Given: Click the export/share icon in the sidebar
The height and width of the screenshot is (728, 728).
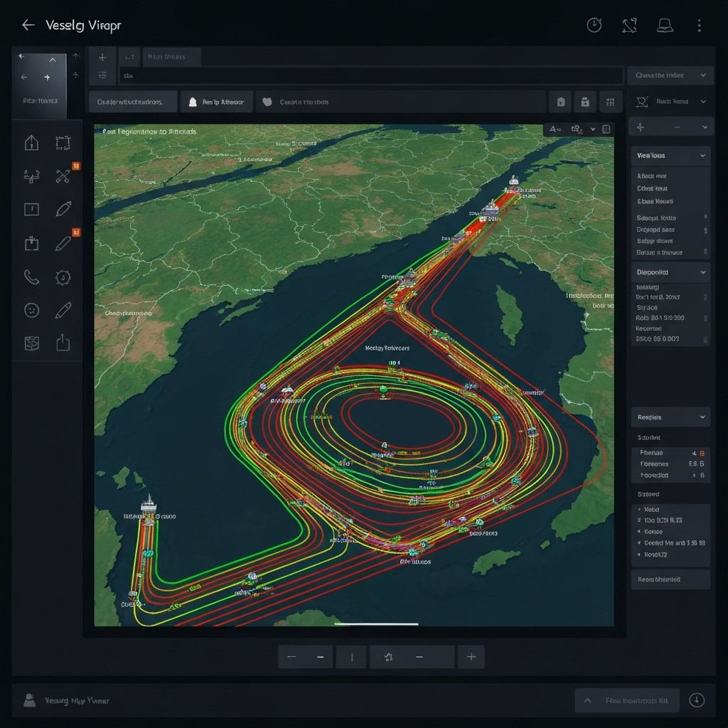Looking at the screenshot, I should click(x=63, y=342).
